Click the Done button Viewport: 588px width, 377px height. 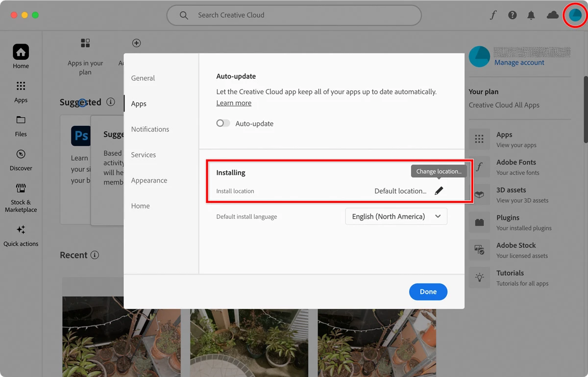coord(428,292)
